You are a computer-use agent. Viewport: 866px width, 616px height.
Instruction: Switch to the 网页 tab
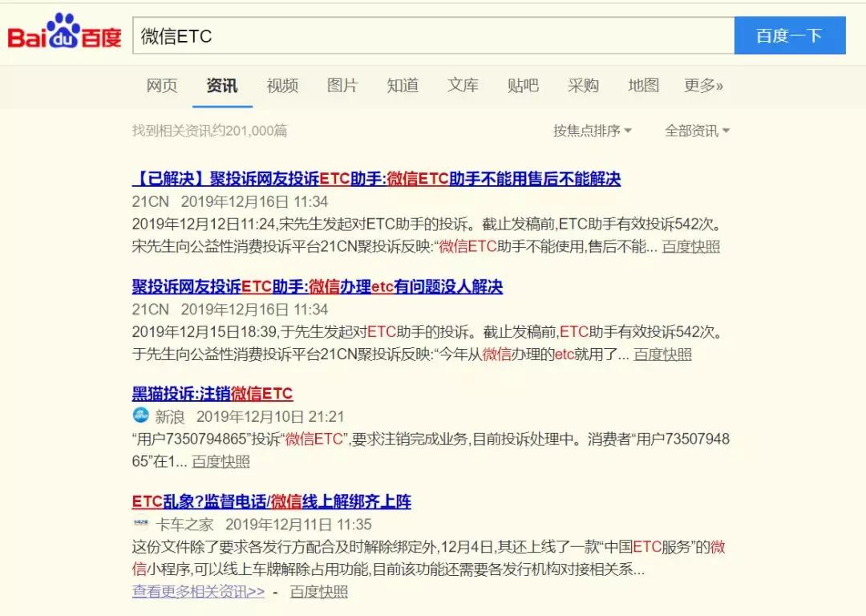(x=161, y=86)
